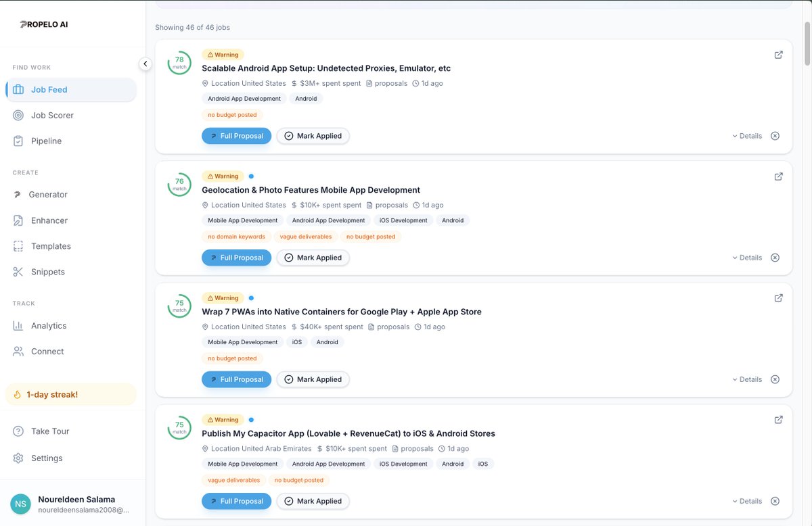Image resolution: width=812 pixels, height=526 pixels.
Task: Mark the Capacitor App job as applied
Action: point(313,501)
